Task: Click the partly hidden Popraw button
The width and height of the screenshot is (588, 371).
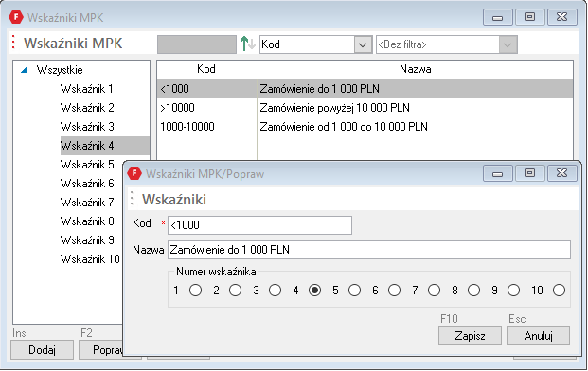Action: tap(101, 350)
